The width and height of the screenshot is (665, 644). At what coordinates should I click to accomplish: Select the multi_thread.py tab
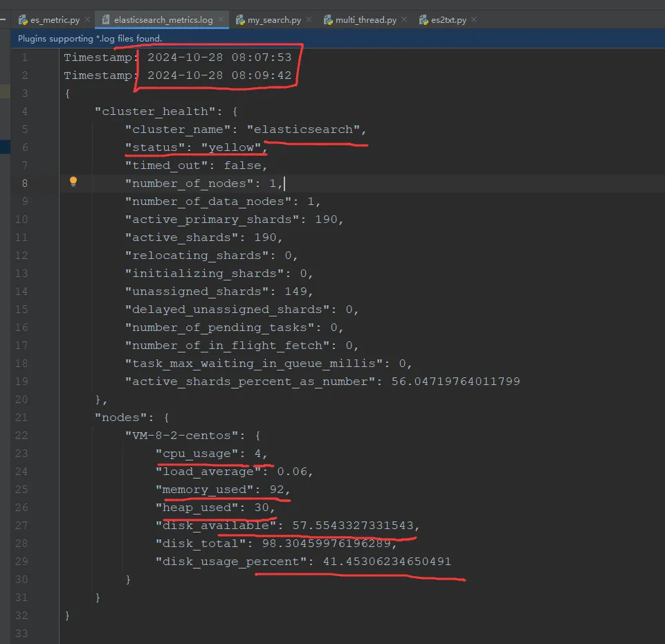(365, 20)
